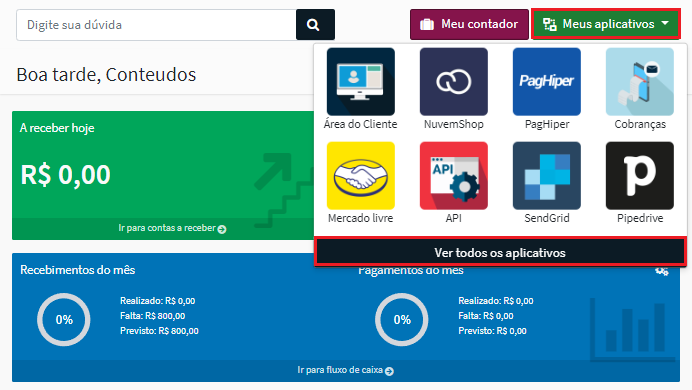Click the Cobranças label text

640,124
